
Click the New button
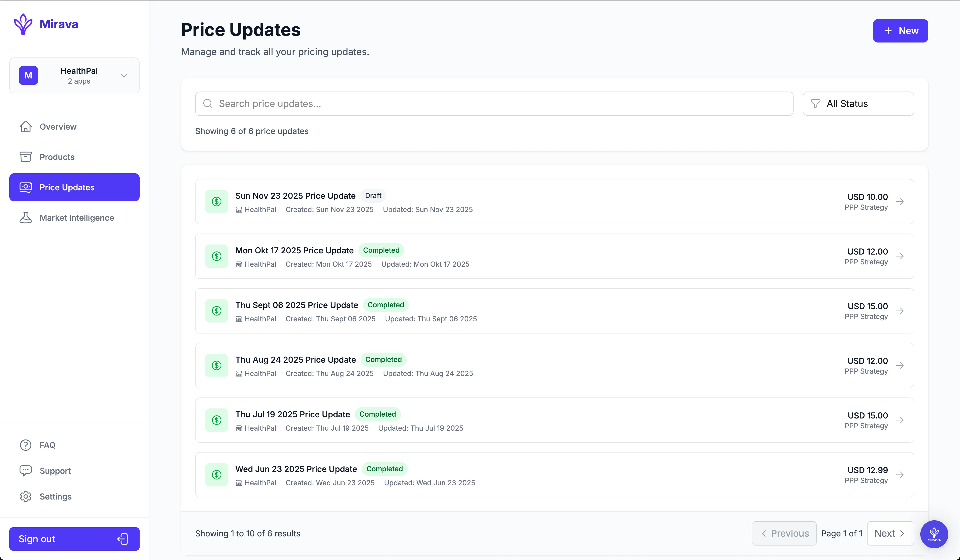[x=900, y=31]
